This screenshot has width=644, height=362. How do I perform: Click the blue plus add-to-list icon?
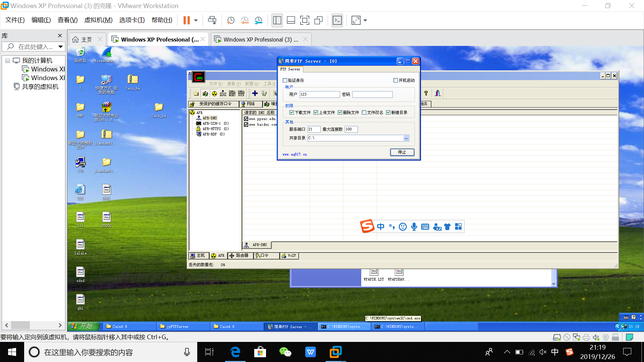[x=255, y=94]
